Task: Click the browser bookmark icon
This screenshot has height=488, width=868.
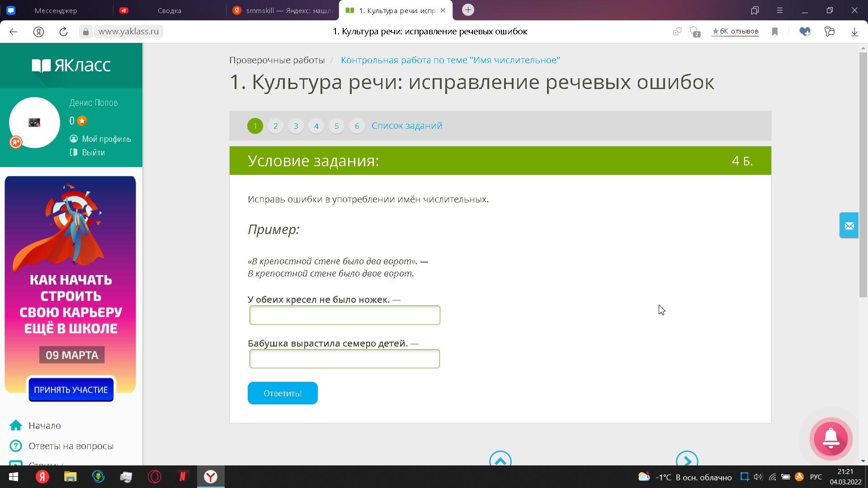Action: click(x=774, y=32)
